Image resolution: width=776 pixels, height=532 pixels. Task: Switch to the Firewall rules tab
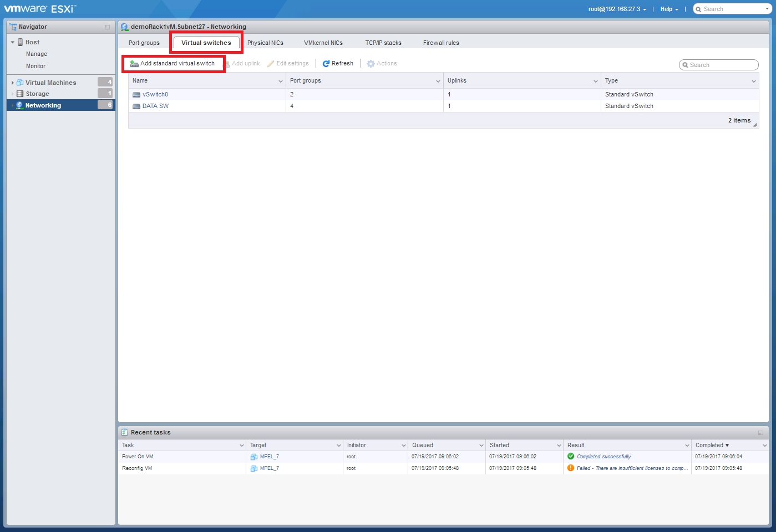coord(441,43)
